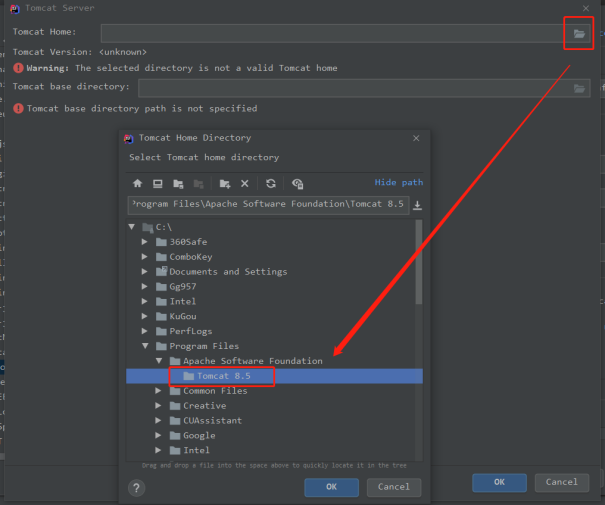Close the Tomcat Server dialog
Screen dimensions: 605x505
[586, 8]
